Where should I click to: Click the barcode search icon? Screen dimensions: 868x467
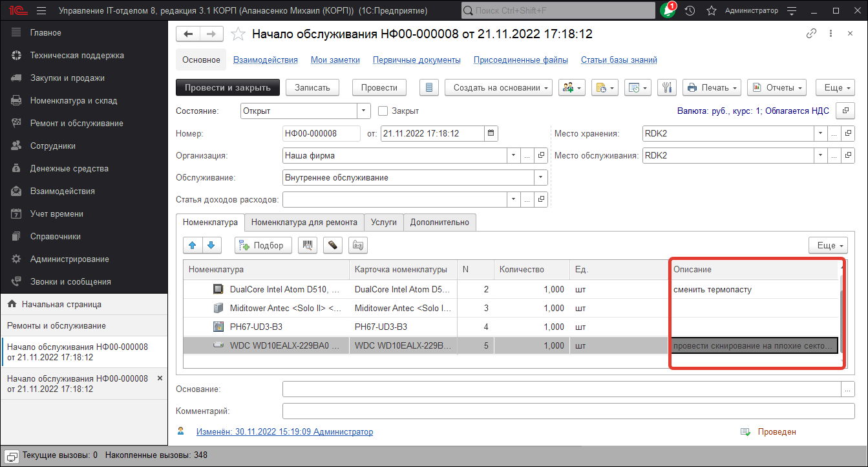click(310, 245)
